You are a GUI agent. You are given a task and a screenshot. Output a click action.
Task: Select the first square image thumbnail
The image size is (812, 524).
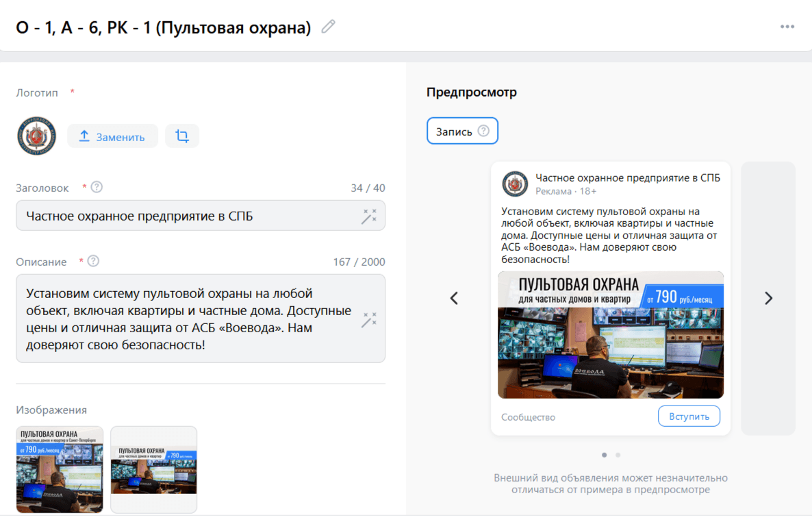(60, 470)
